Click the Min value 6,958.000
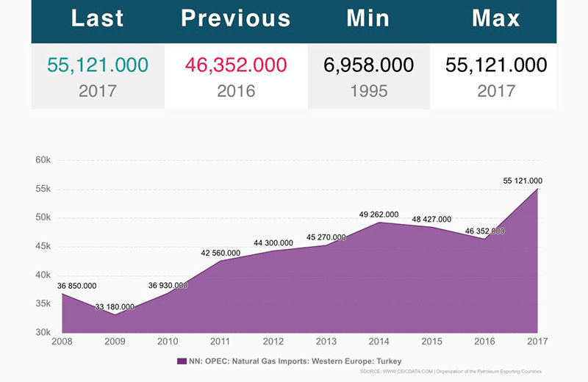Viewport: 588px width, 382px height. pos(367,65)
